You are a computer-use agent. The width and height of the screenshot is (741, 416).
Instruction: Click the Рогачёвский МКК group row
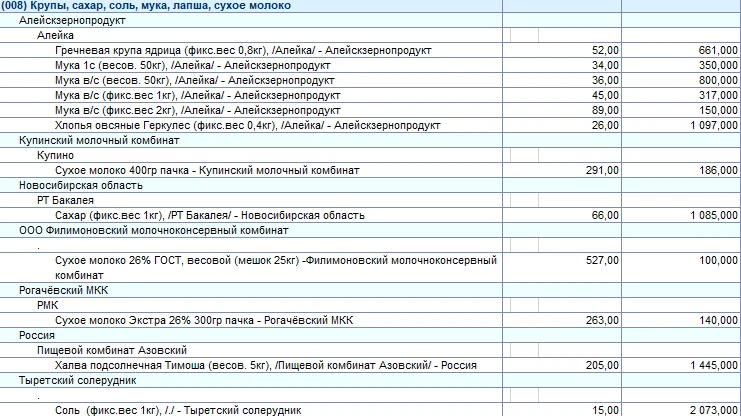(x=63, y=290)
